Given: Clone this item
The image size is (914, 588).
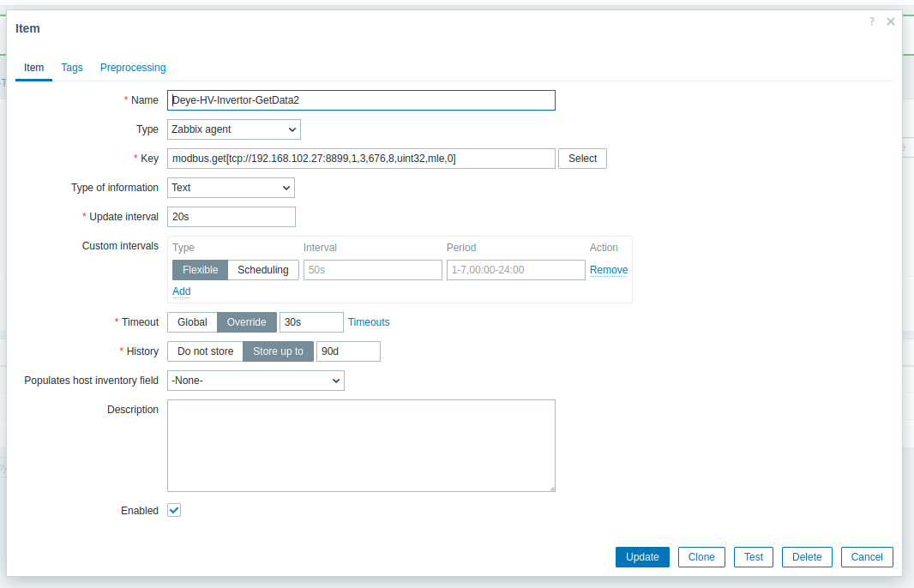Looking at the screenshot, I should pyautogui.click(x=701, y=557).
